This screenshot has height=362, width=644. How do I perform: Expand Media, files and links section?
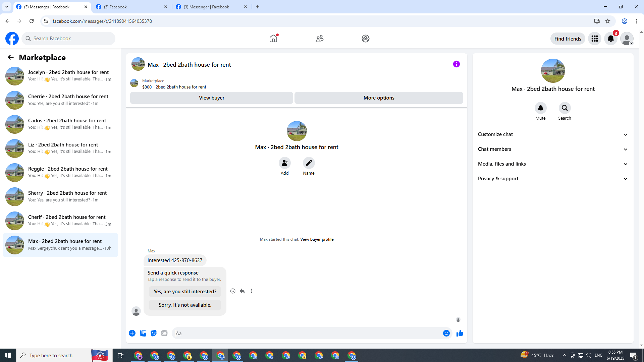(553, 164)
